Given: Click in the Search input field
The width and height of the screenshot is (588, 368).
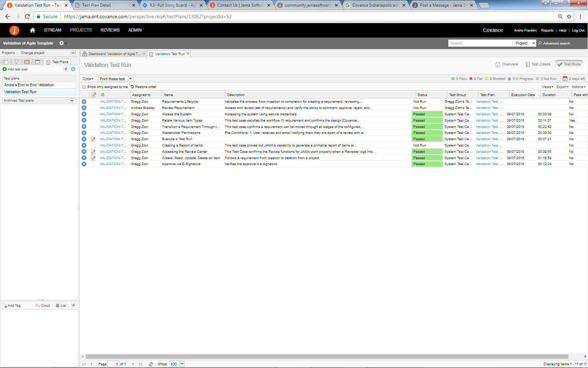Looking at the screenshot, I should pyautogui.click(x=480, y=43).
